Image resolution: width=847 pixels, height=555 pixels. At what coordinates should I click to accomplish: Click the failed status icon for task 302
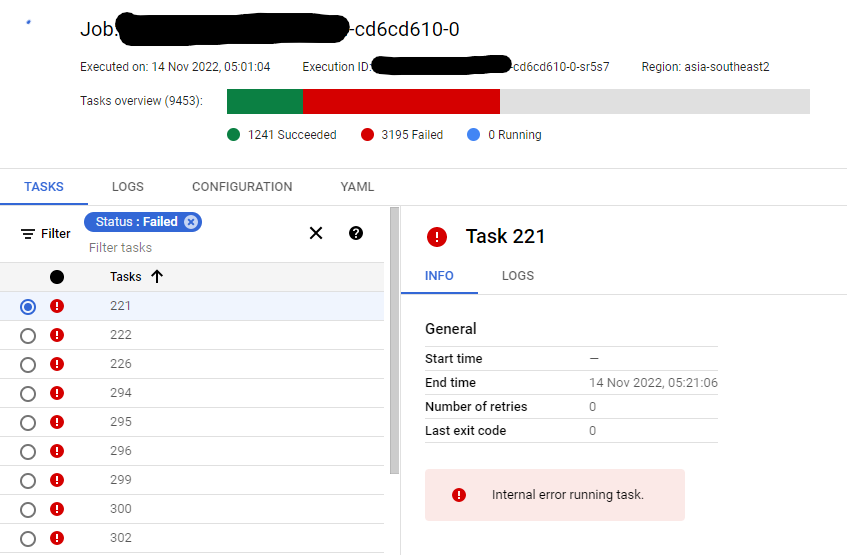point(57,538)
